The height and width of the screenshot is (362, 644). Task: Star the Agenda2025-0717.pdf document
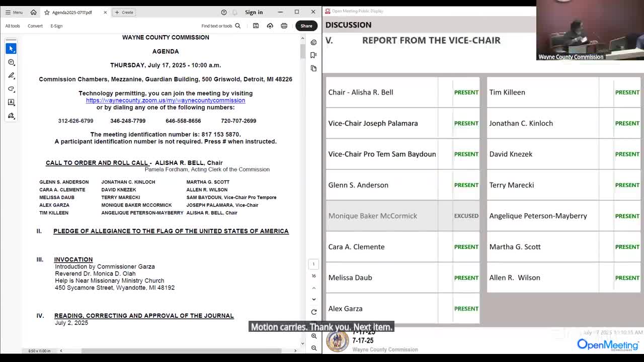47,12
